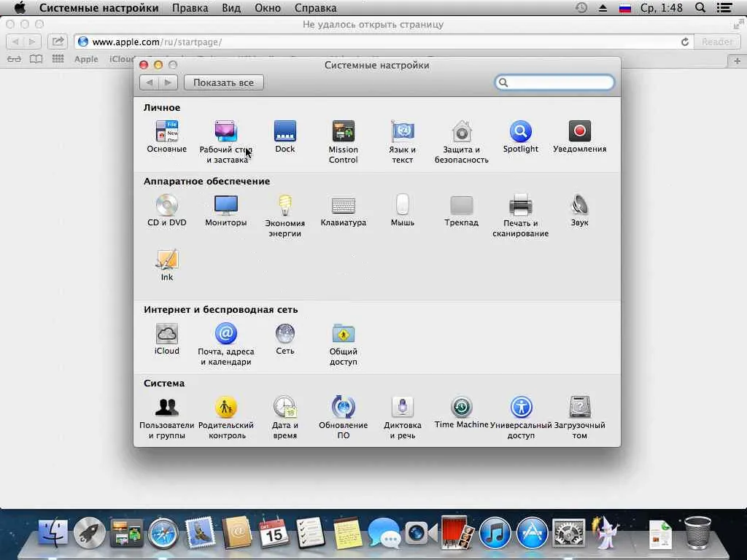Open the Системные настройки menu
The image size is (747, 560).
point(98,8)
